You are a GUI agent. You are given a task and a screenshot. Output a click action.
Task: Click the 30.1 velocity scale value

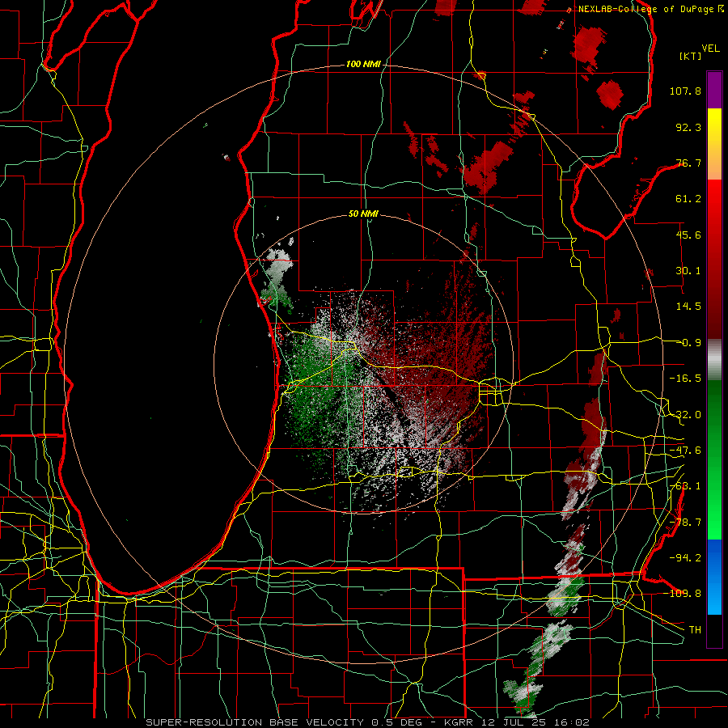(x=688, y=271)
